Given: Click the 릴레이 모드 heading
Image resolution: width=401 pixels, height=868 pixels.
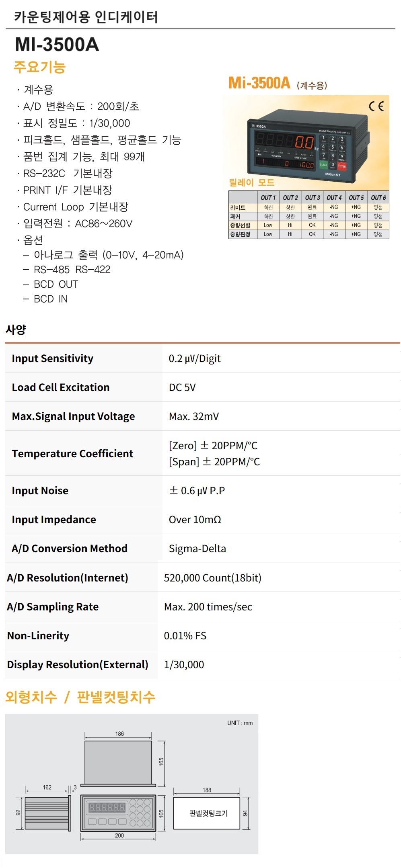Looking at the screenshot, I should click(x=252, y=182).
